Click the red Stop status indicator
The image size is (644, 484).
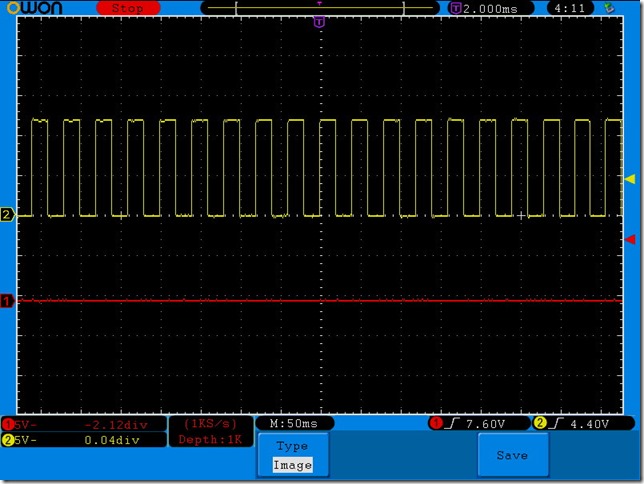point(128,8)
